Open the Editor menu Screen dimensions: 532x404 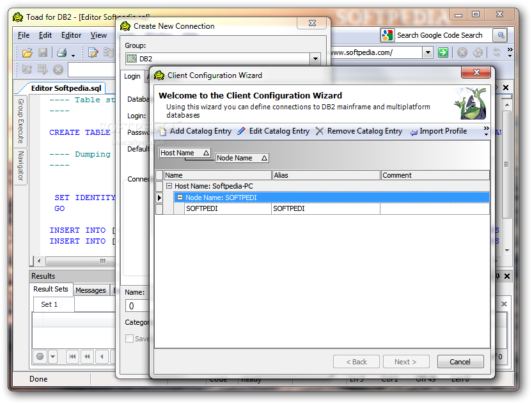point(71,35)
